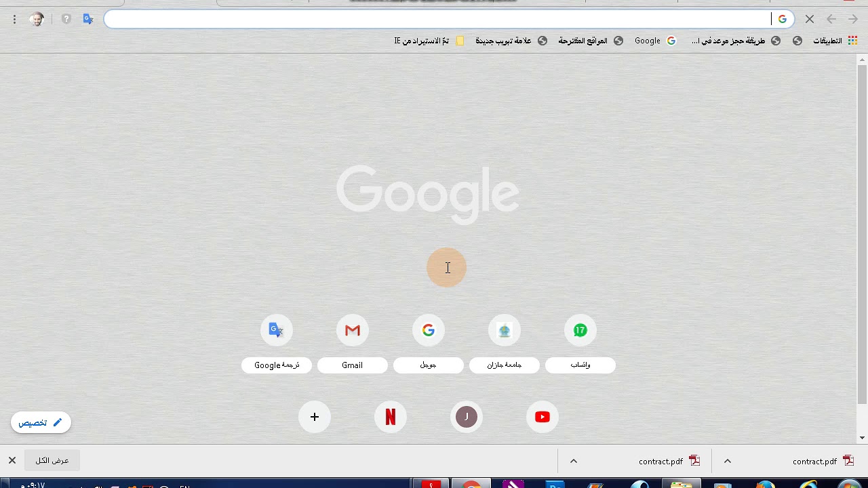Open the Google Translate extension icon
Image resolution: width=868 pixels, height=488 pixels.
point(88,19)
